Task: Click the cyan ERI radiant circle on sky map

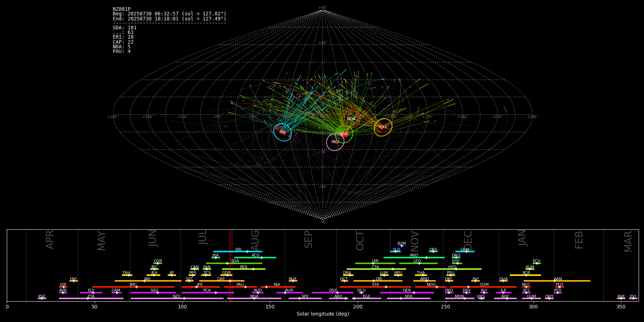Action: (283, 132)
